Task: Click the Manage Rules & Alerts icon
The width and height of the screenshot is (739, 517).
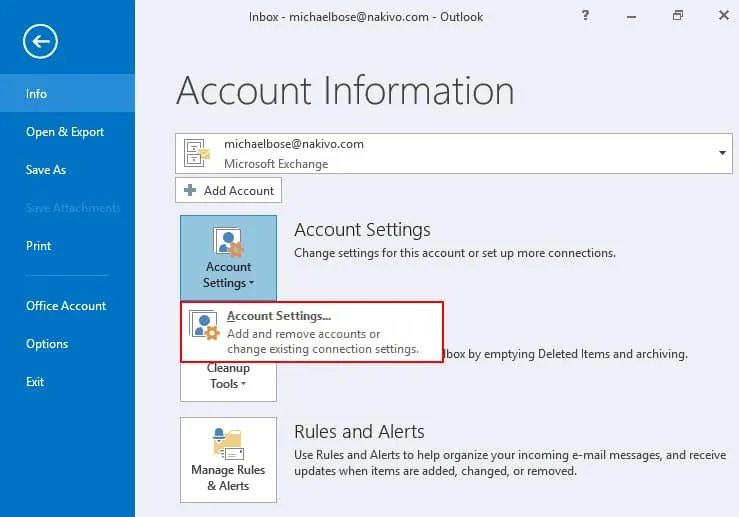Action: (x=228, y=443)
